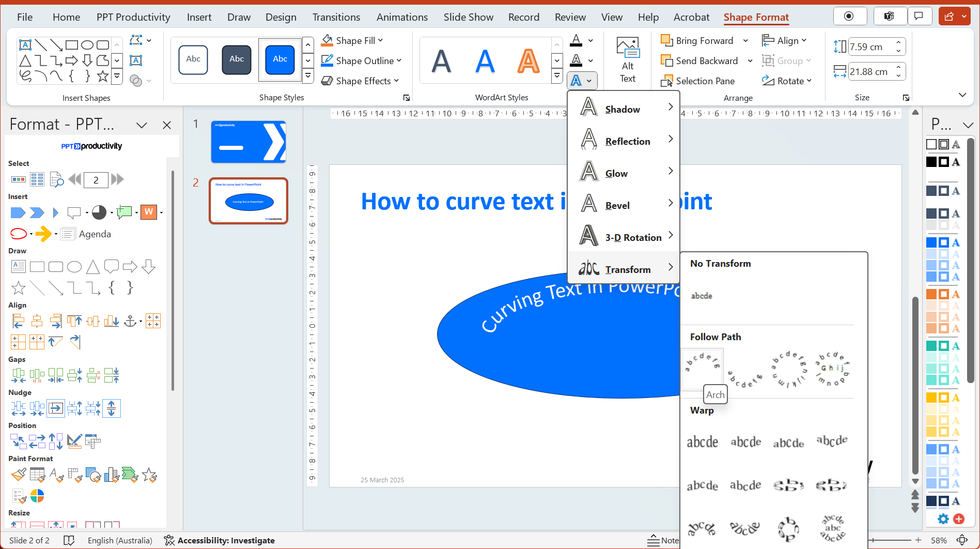Click the shape height field 7.59 cm

point(873,47)
